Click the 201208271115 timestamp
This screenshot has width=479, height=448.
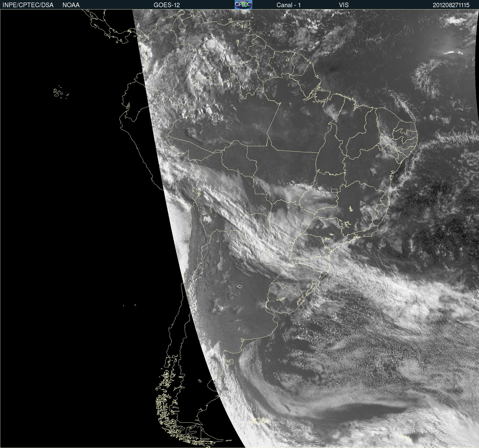click(451, 5)
